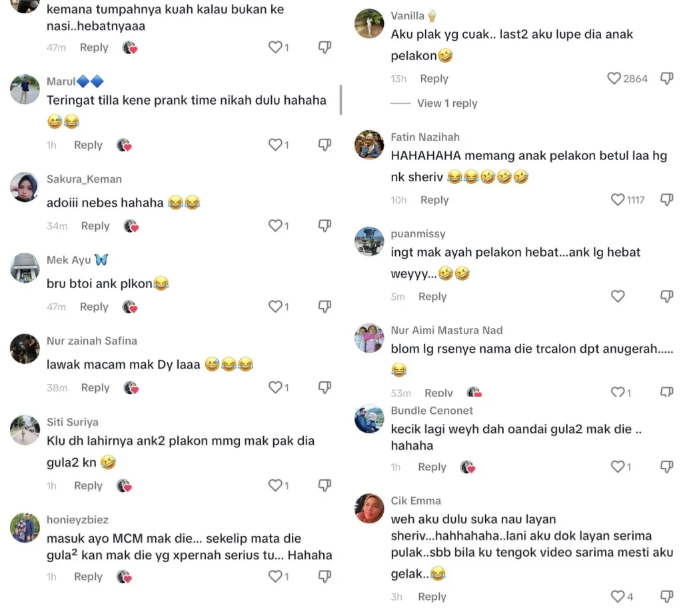
Task: Dislike Vanilla's comment
Action: coord(666,79)
